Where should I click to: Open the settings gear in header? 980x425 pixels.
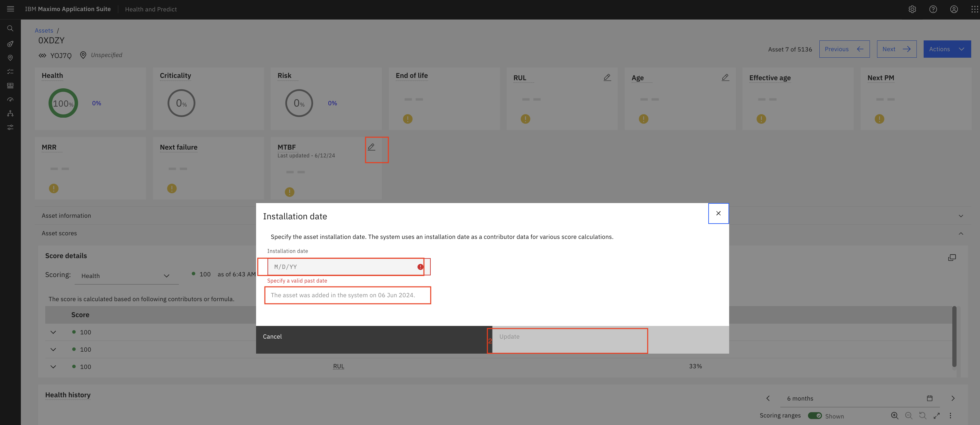[912, 9]
